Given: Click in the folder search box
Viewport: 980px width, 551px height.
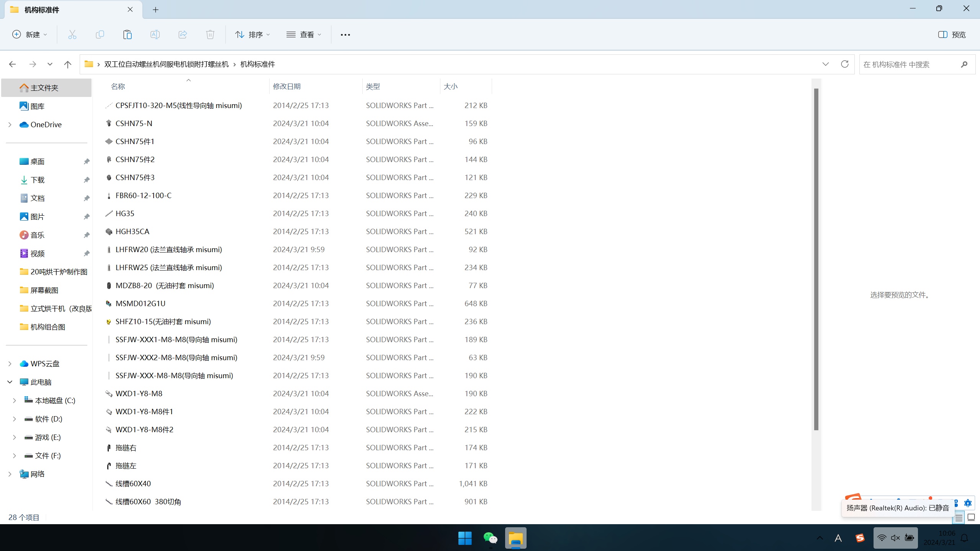Looking at the screenshot, I should click(x=908, y=64).
